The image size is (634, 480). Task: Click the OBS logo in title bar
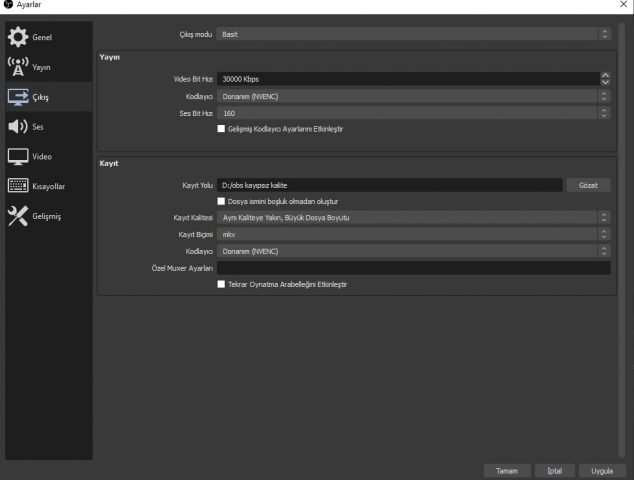(8, 4)
